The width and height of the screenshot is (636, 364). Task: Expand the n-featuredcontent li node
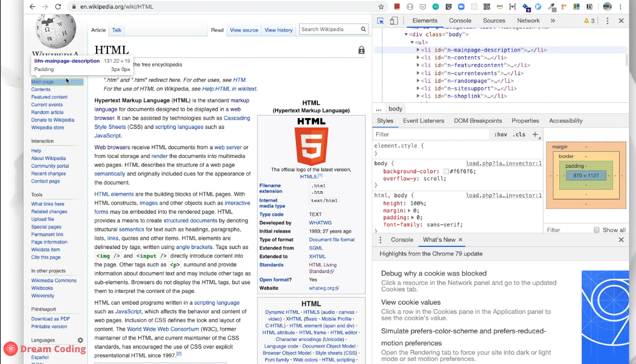(418, 65)
